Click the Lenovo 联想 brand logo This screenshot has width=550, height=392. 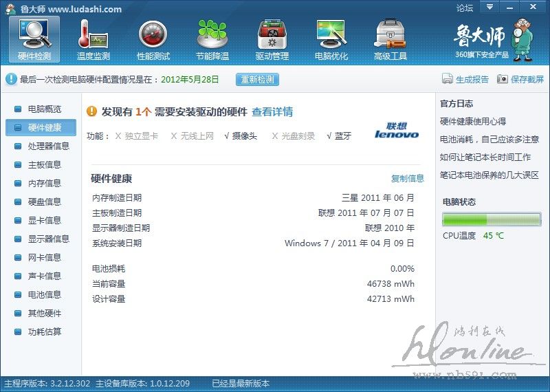[x=397, y=130]
